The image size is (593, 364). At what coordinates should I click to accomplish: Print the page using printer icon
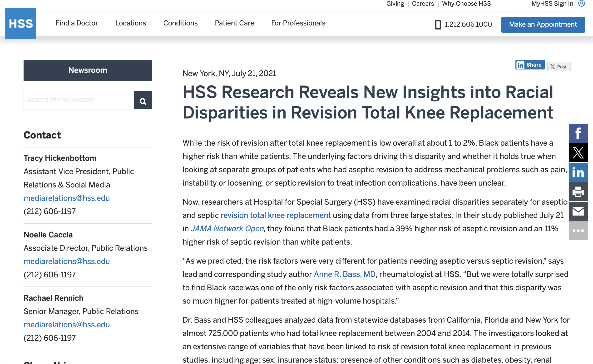[578, 192]
